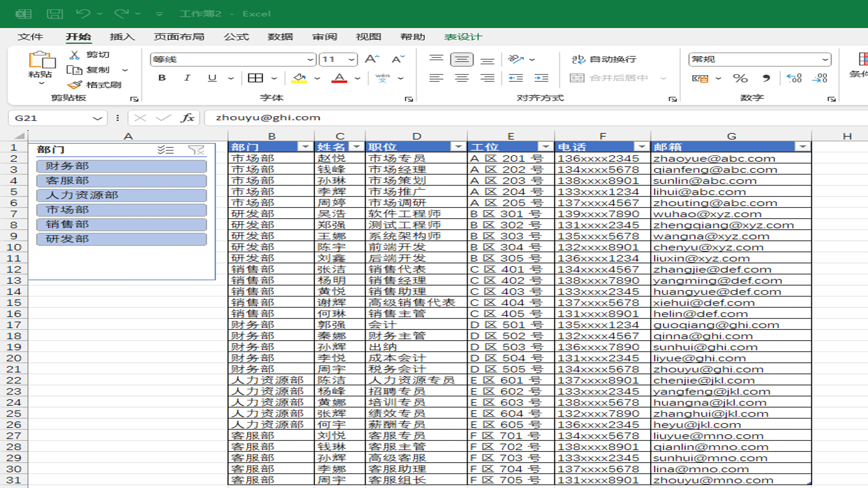Click the Redo arrow icon
The height and width of the screenshot is (488, 868).
tap(121, 14)
